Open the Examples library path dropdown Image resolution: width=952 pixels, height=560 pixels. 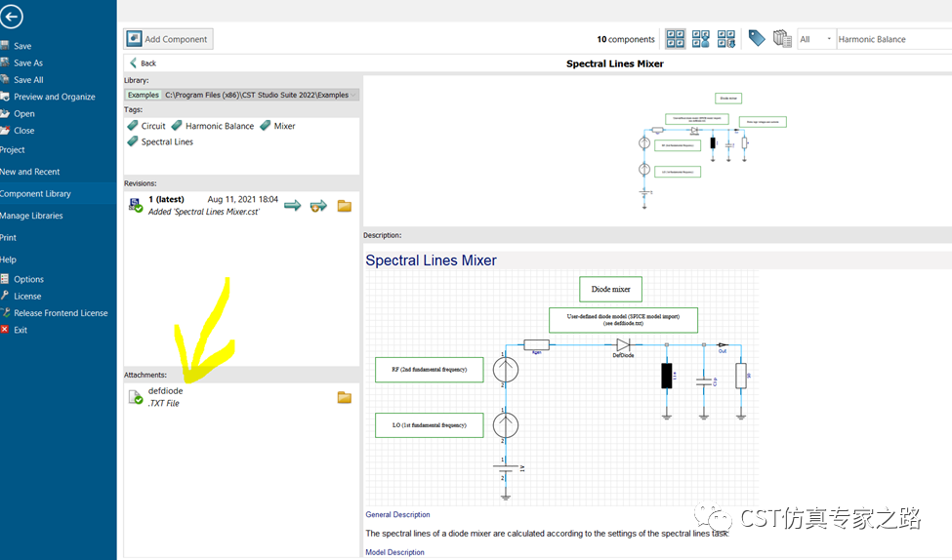[x=241, y=95]
